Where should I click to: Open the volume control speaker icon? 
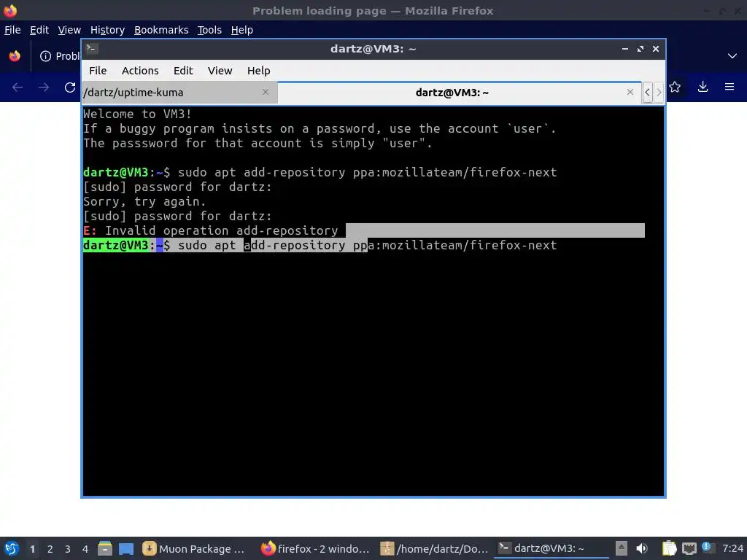642,548
